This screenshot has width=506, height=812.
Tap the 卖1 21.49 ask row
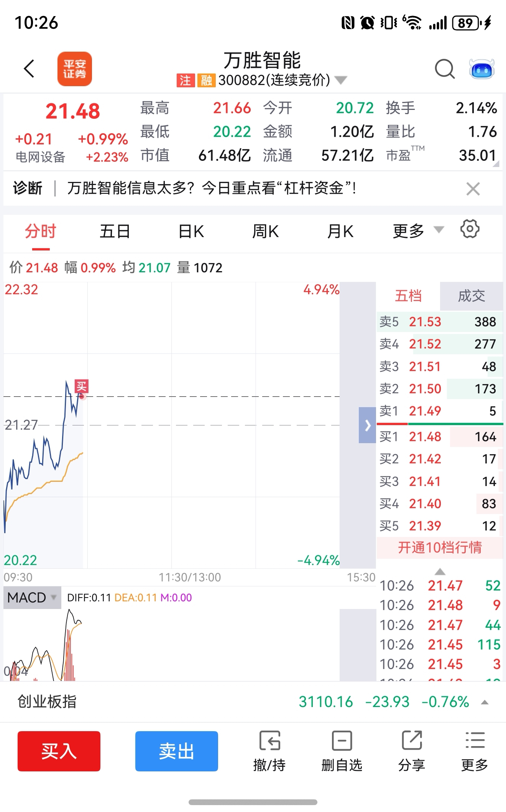pyautogui.click(x=440, y=411)
